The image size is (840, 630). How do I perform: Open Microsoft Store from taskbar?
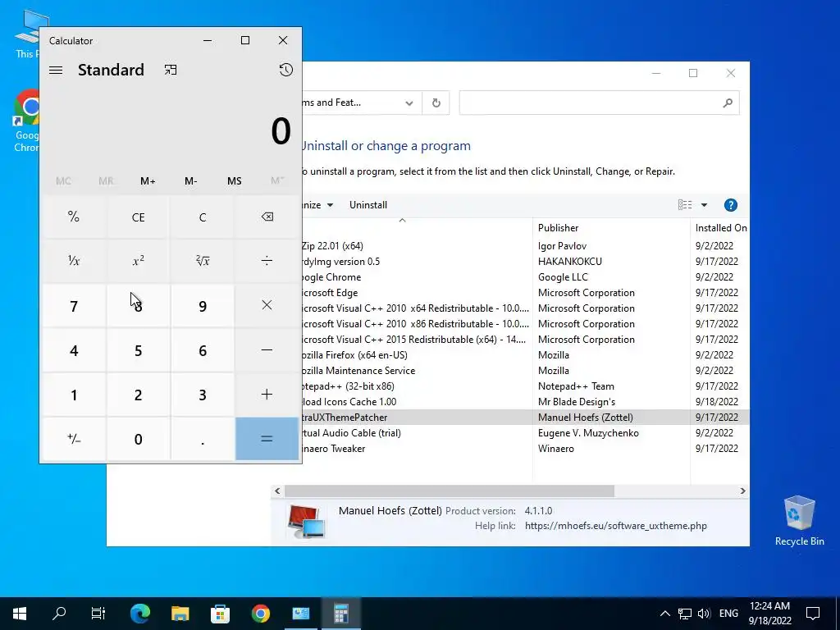220,614
